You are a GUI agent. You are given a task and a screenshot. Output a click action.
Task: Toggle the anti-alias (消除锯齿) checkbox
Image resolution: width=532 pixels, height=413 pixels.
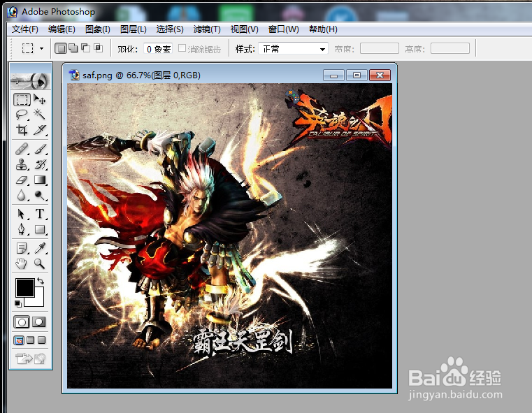pos(182,48)
